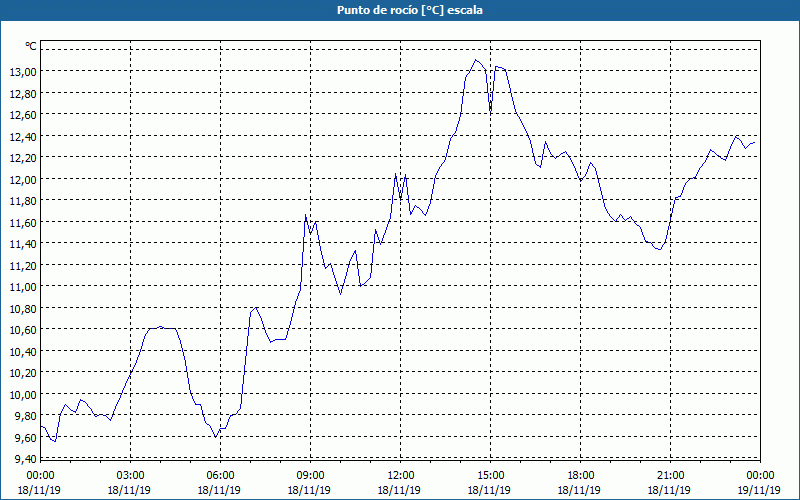800x500 pixels.
Task: Click the 12,00 y-axis label
Action: (23, 179)
